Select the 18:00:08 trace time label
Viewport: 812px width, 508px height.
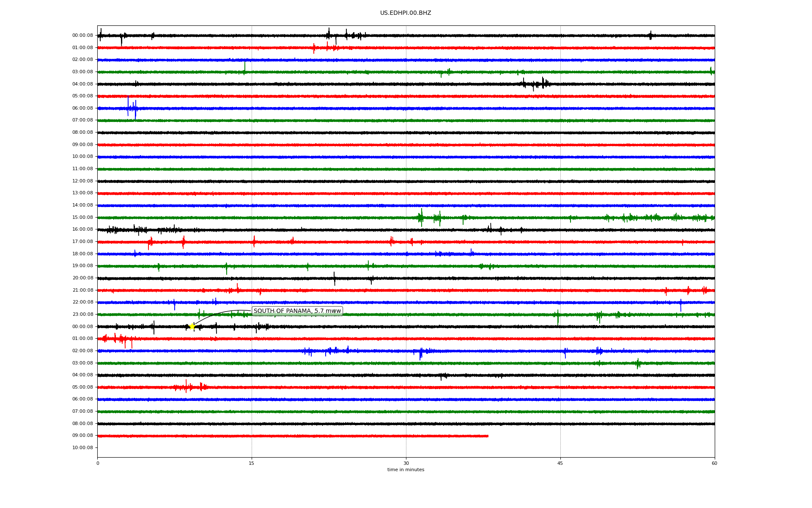click(x=82, y=254)
